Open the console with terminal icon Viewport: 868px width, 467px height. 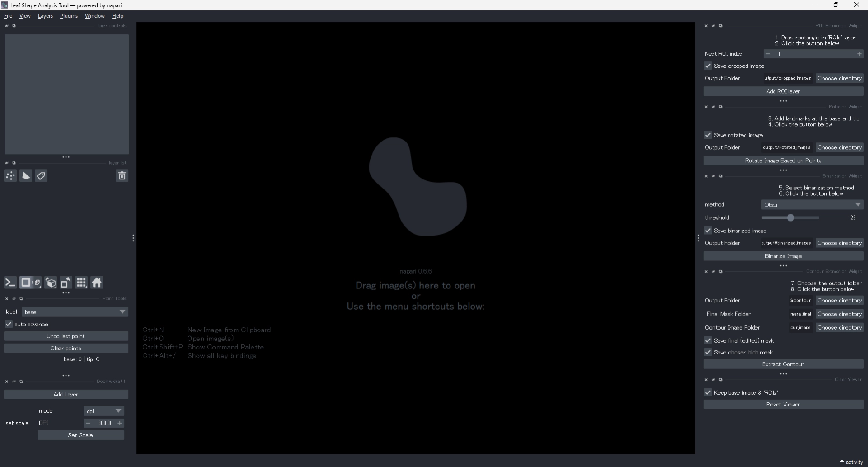10,283
